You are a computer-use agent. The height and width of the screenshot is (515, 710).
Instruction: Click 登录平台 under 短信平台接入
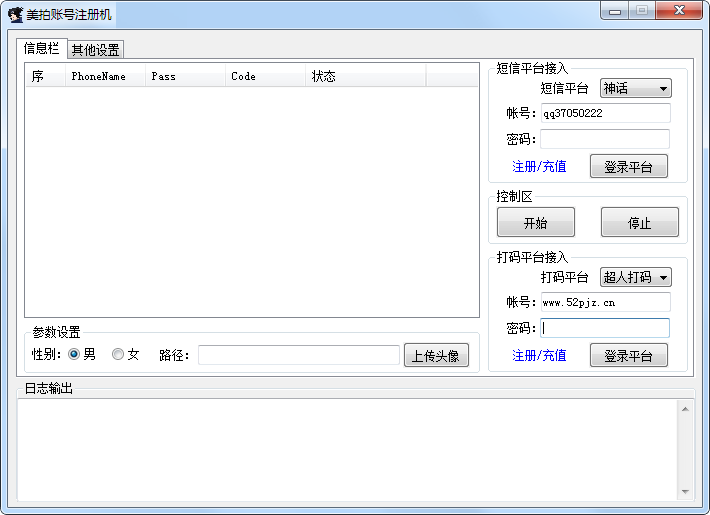click(x=628, y=167)
